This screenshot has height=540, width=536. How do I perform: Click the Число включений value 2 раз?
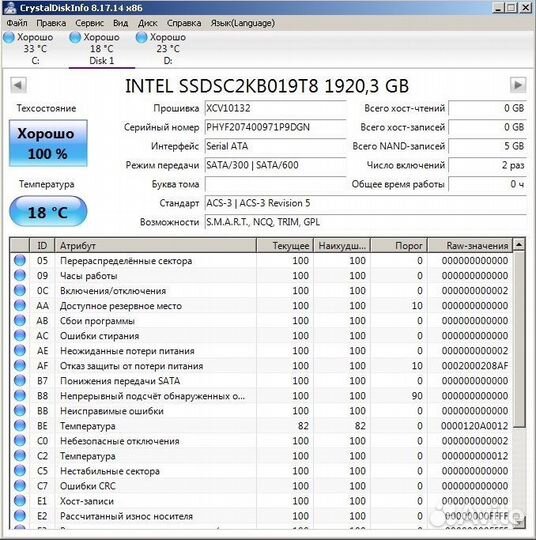pyautogui.click(x=487, y=165)
